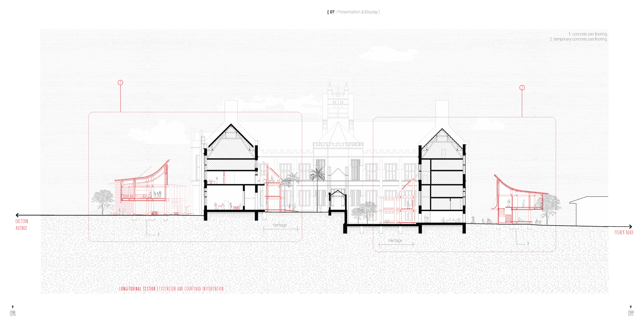Click the left 'heritage' dimension label
The image size is (644, 325).
pyautogui.click(x=280, y=225)
